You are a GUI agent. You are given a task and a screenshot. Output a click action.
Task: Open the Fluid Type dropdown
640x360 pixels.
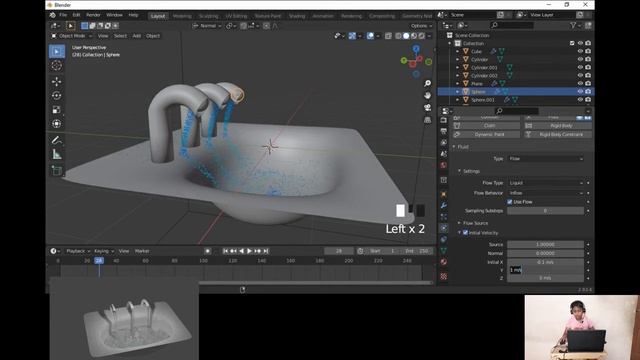[546, 159]
